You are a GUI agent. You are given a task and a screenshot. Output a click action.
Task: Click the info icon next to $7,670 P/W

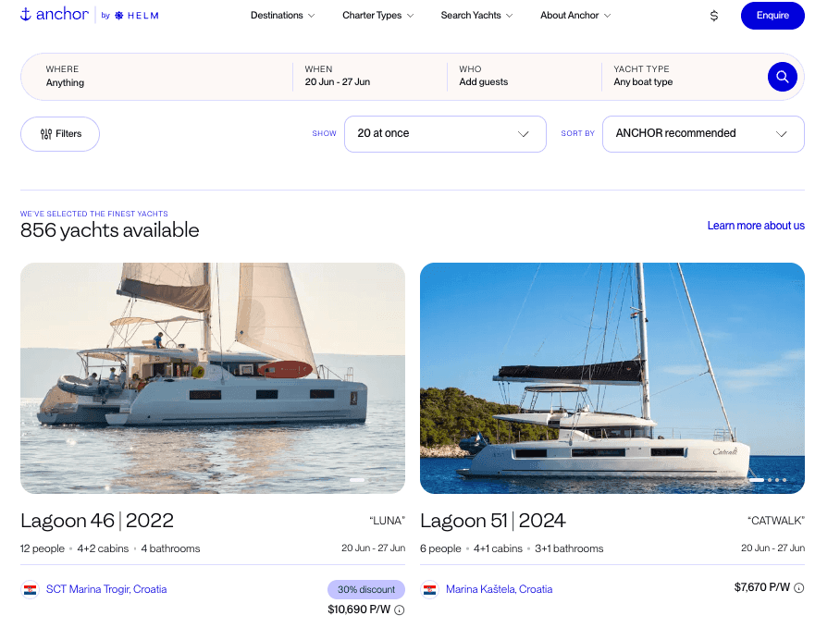pos(799,588)
